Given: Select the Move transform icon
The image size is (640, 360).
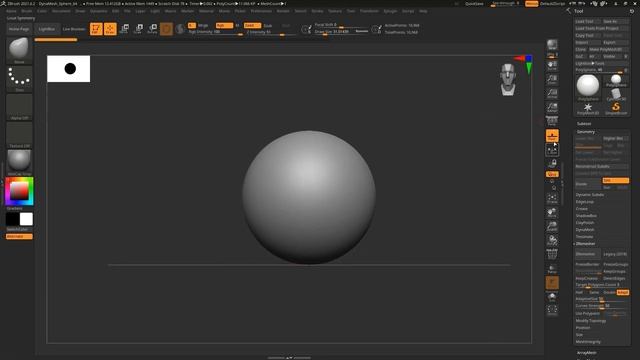Looking at the screenshot, I should pos(124,29).
